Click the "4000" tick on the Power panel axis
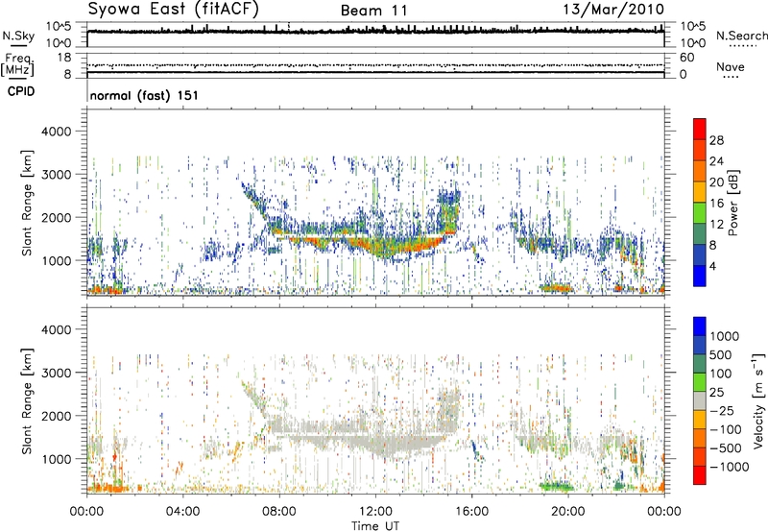This screenshot has width=768, height=532. tap(57, 132)
